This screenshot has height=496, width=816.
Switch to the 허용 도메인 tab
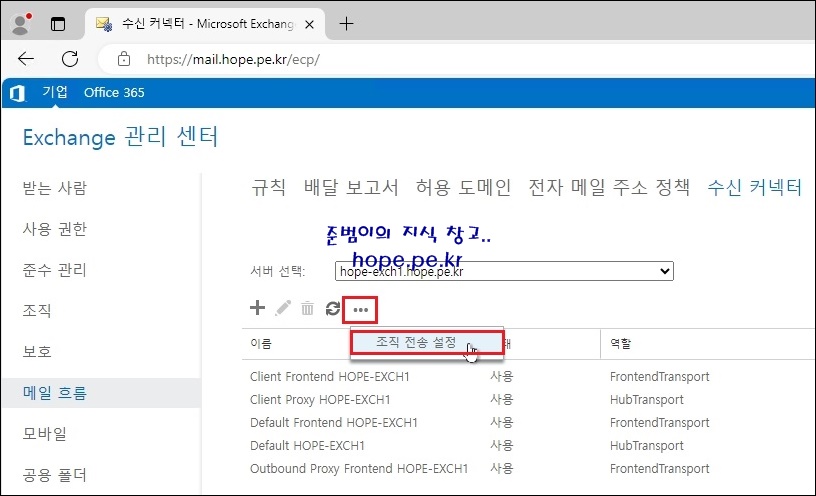tap(463, 187)
